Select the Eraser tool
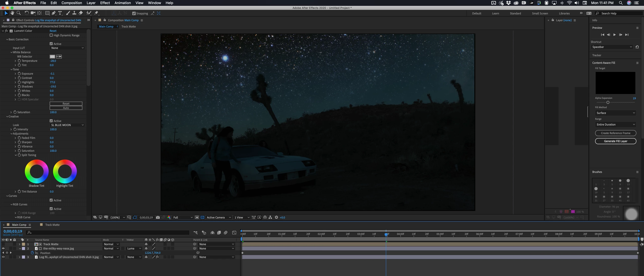Screen dimensions: 644x276 81,13
